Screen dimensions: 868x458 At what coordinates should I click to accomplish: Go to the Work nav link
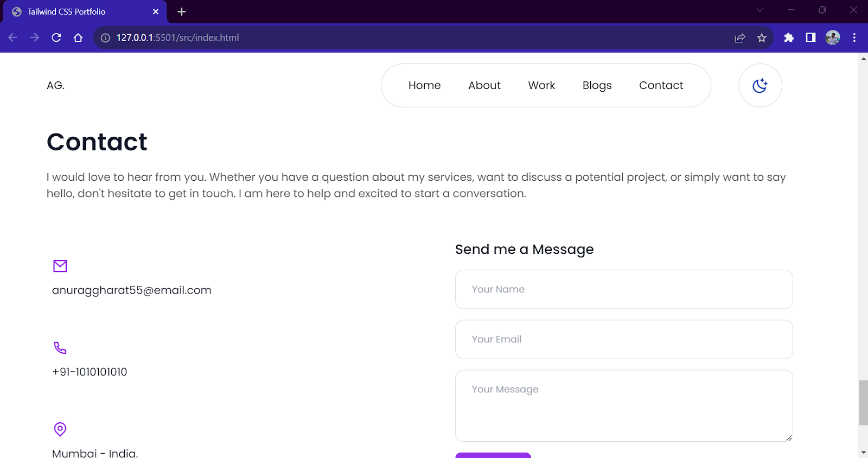(541, 85)
